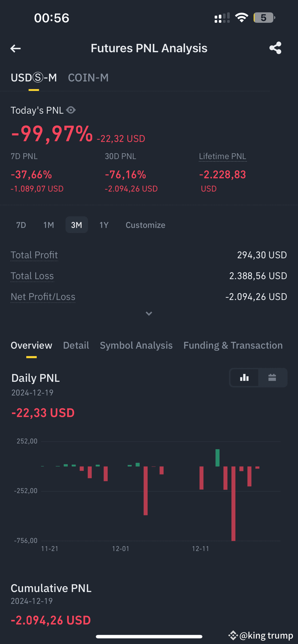Open Funding & Transaction tab
This screenshot has height=644, width=298.
coord(233,345)
